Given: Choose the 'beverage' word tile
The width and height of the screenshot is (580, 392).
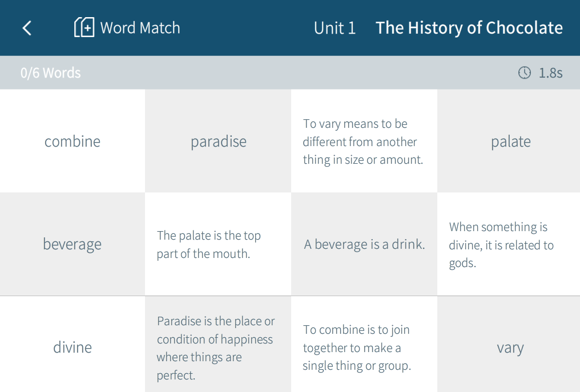Looking at the screenshot, I should tap(72, 244).
